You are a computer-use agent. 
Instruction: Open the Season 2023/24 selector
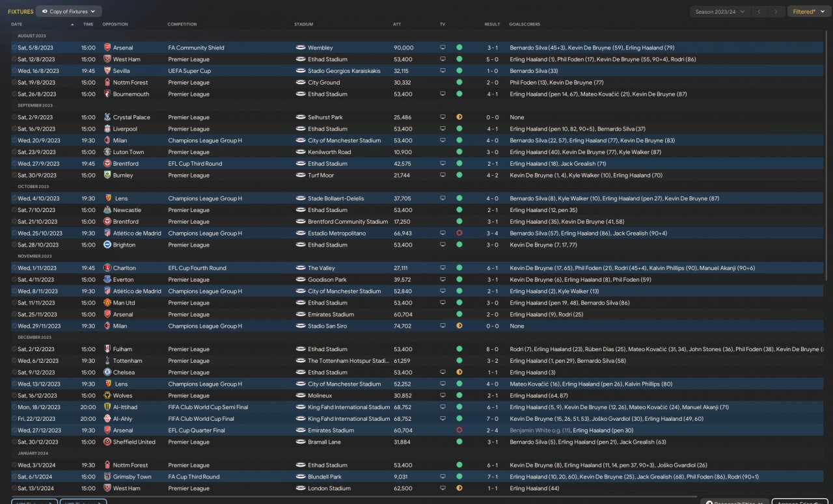[x=719, y=12]
